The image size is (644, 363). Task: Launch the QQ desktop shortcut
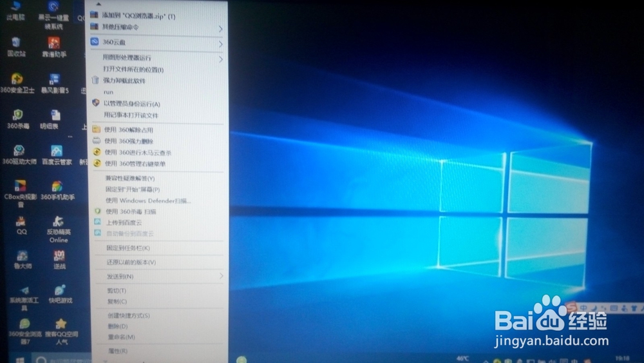click(21, 226)
